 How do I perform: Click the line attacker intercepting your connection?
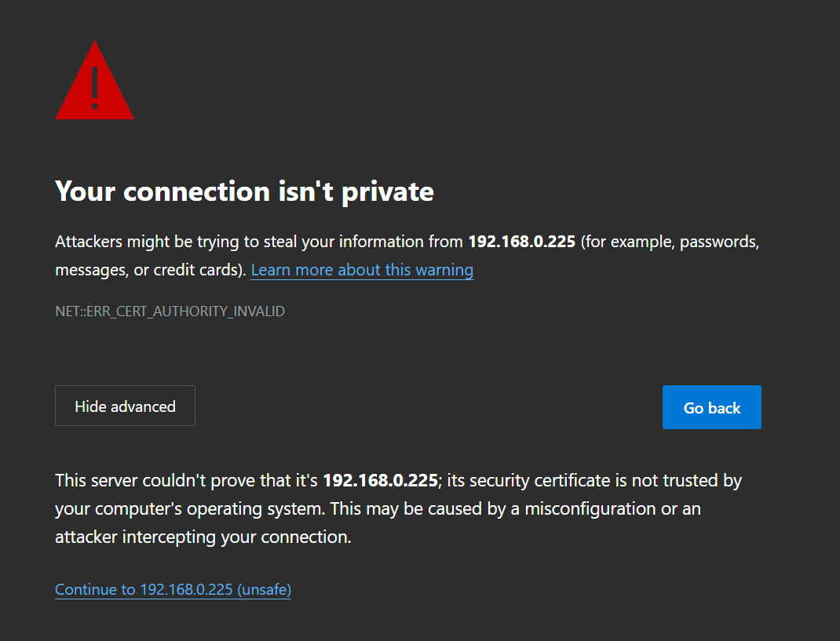203,537
